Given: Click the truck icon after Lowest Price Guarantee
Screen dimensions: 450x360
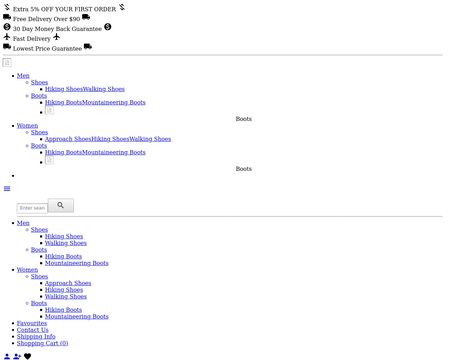Looking at the screenshot, I should pos(88,46).
